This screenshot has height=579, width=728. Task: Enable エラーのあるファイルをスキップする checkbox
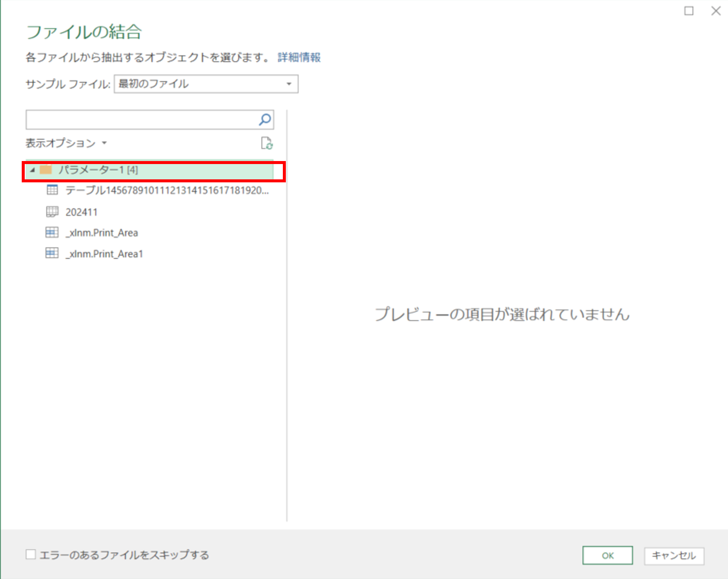click(30, 555)
